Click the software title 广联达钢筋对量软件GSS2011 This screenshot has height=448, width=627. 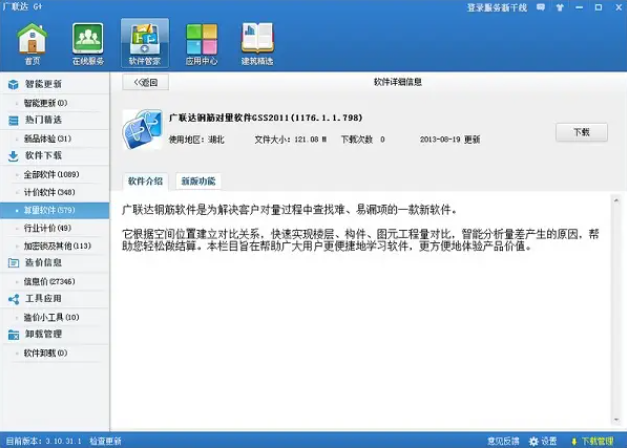pyautogui.click(x=266, y=118)
